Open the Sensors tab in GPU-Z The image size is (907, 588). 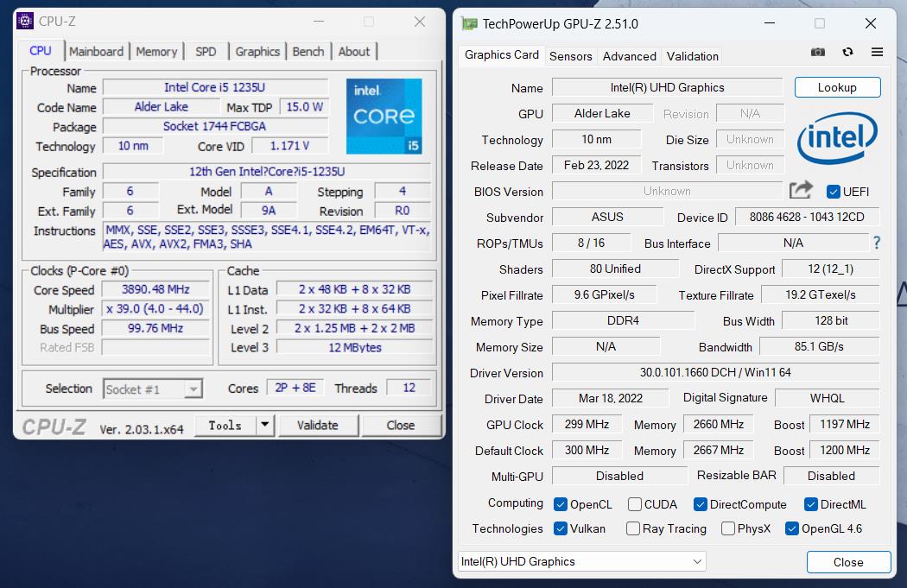pos(570,56)
